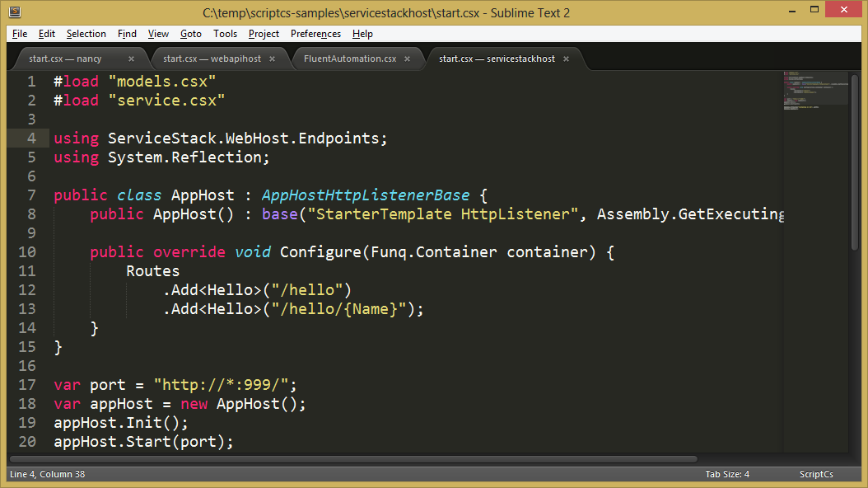Click line number 17 in the gutter

27,385
